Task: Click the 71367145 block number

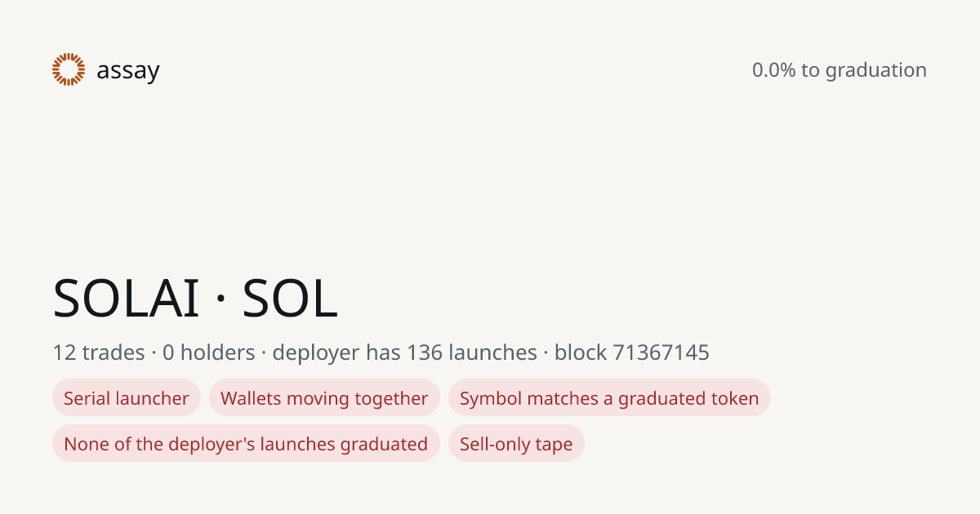Action: point(661,352)
